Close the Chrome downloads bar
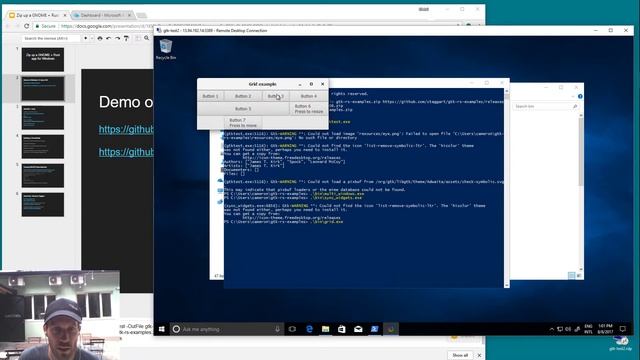Viewport: 640px width, 360px height. pyautogui.click(x=479, y=355)
